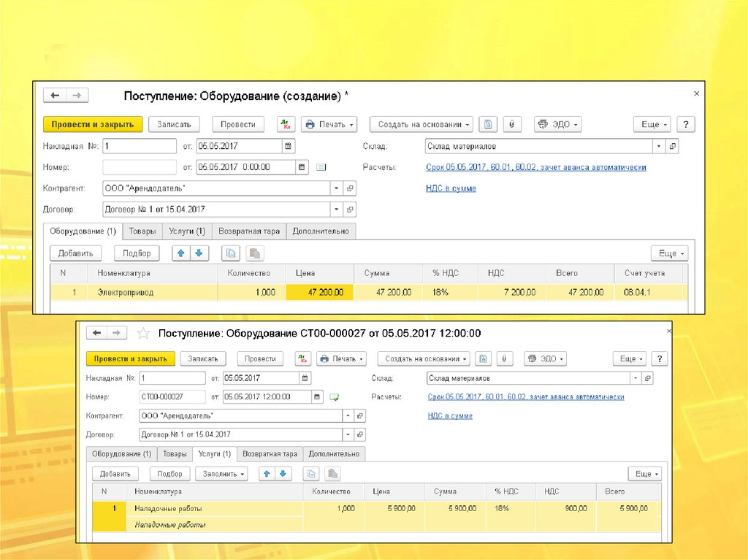Expand Контрагент dropdown arrow in the creation document
This screenshot has width=748, height=560.
337,188
